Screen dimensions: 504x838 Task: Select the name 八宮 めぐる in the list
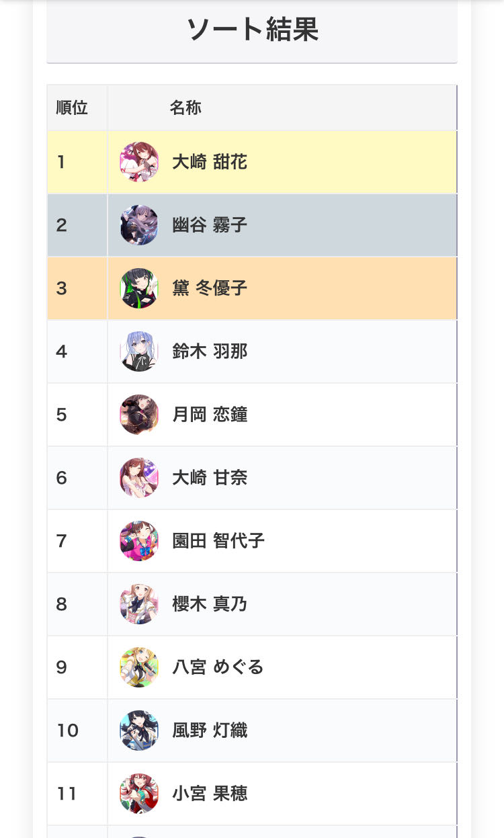point(218,667)
